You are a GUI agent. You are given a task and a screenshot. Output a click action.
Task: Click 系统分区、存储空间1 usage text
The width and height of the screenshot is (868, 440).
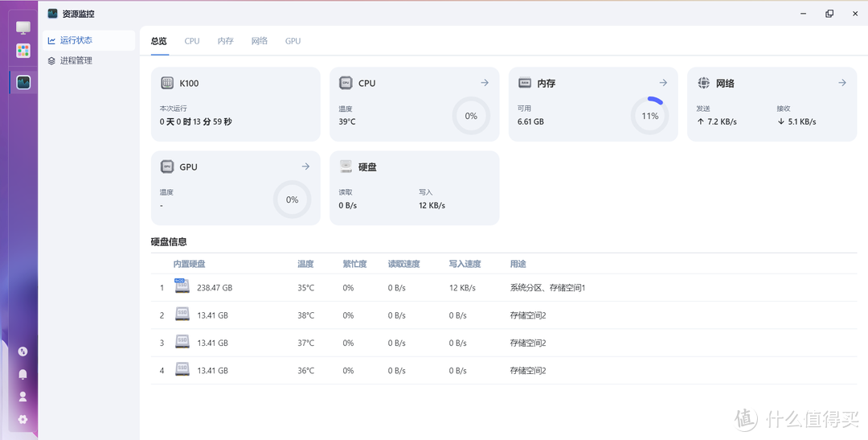547,288
